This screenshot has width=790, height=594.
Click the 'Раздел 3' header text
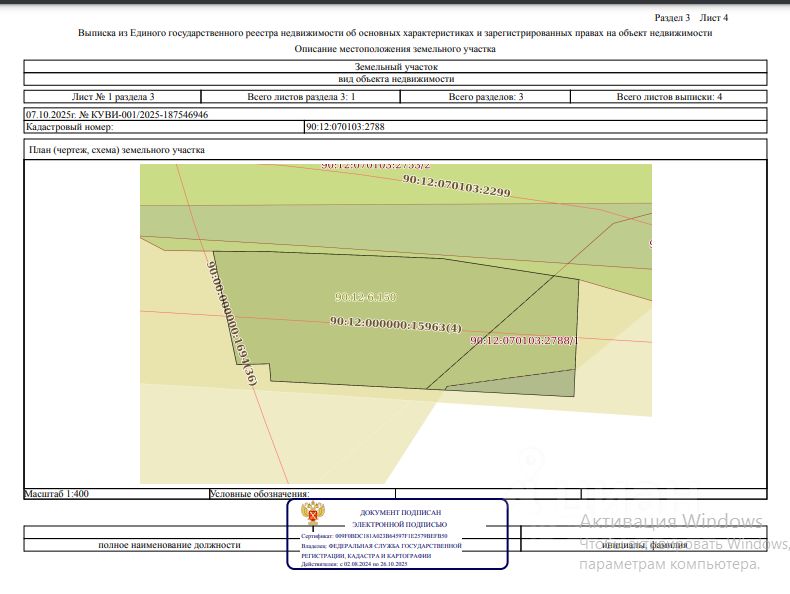tap(672, 18)
